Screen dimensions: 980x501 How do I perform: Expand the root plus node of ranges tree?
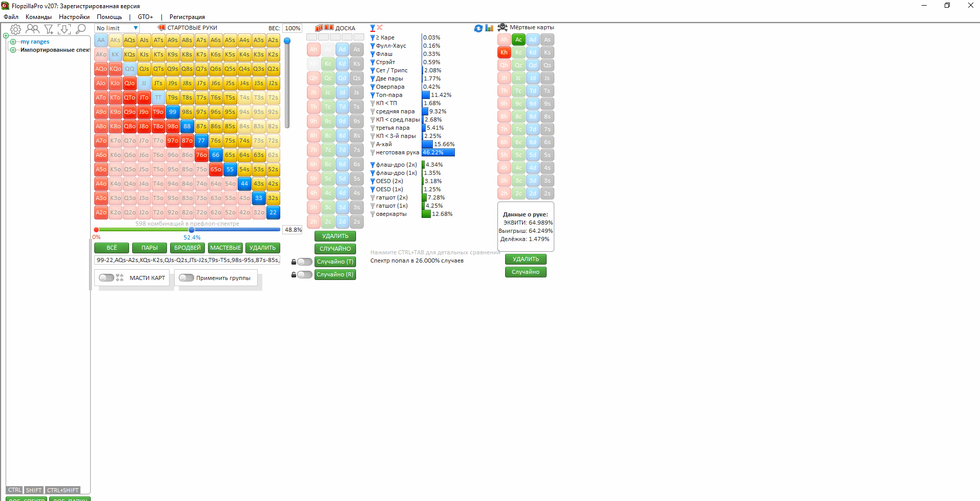click(x=6, y=35)
